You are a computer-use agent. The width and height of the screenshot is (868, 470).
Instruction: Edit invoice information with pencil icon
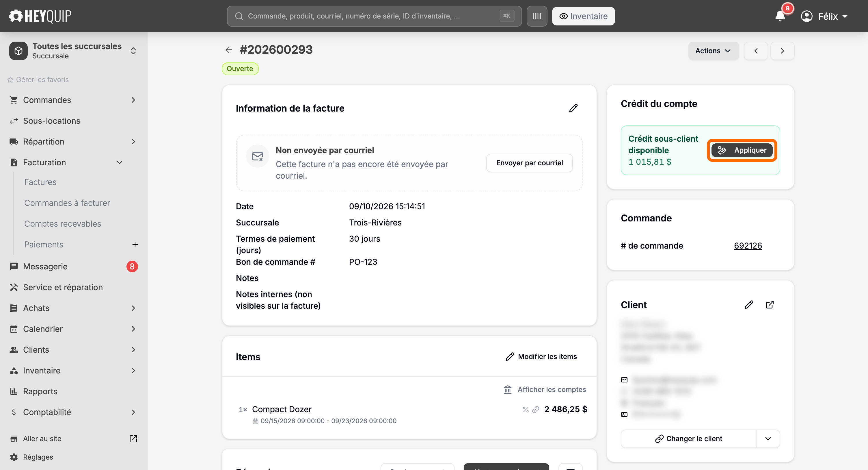pos(573,108)
